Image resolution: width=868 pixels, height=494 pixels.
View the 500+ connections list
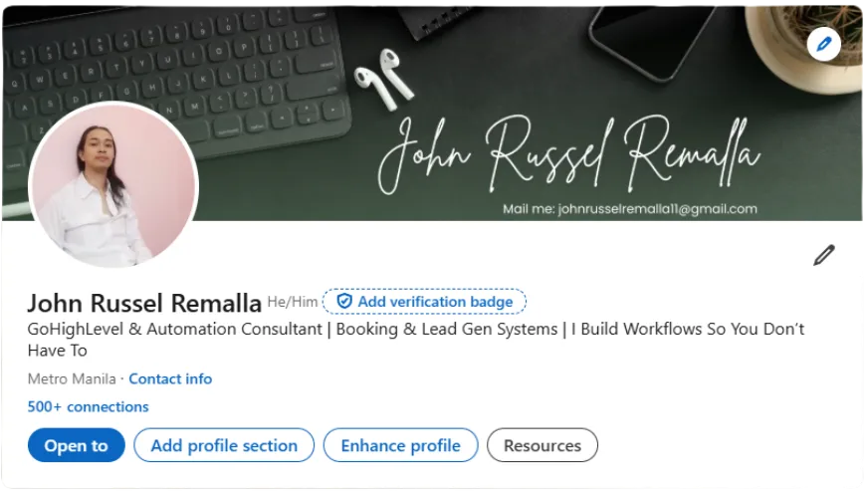point(88,406)
